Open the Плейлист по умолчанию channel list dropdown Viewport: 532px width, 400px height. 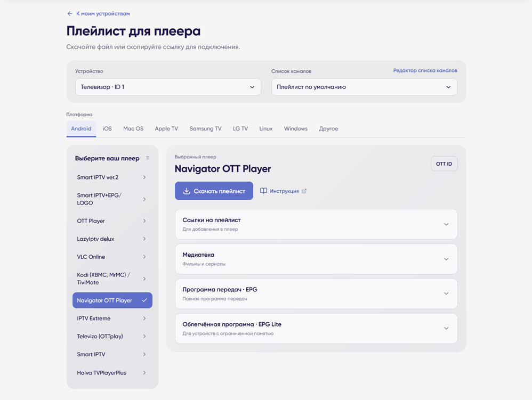(364, 87)
